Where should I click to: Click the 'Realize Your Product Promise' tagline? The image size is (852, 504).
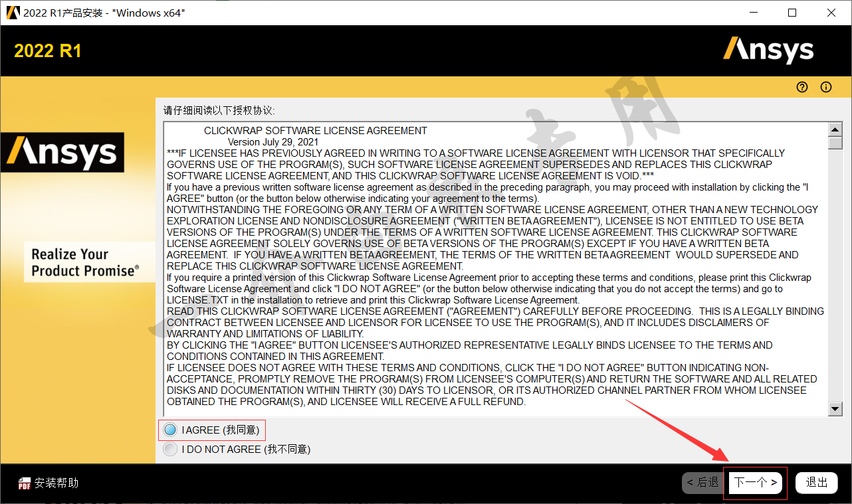86,262
